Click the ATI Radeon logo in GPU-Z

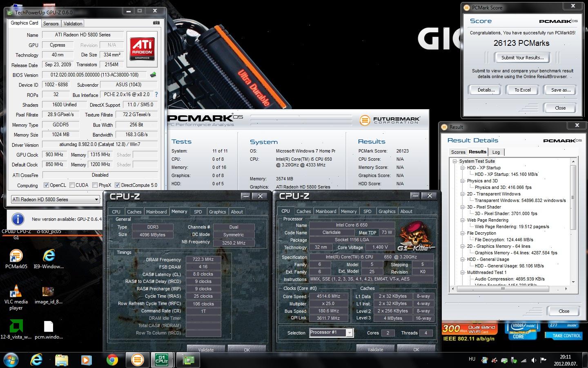142,49
